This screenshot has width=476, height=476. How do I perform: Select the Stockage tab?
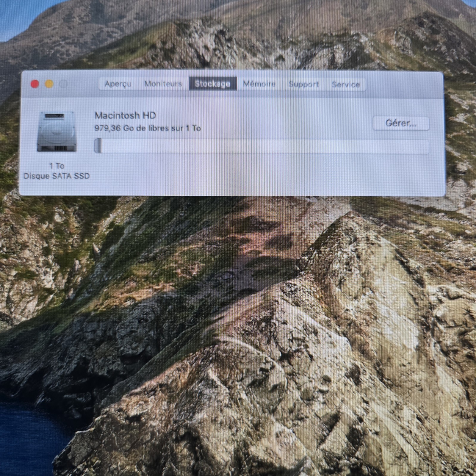pyautogui.click(x=212, y=84)
